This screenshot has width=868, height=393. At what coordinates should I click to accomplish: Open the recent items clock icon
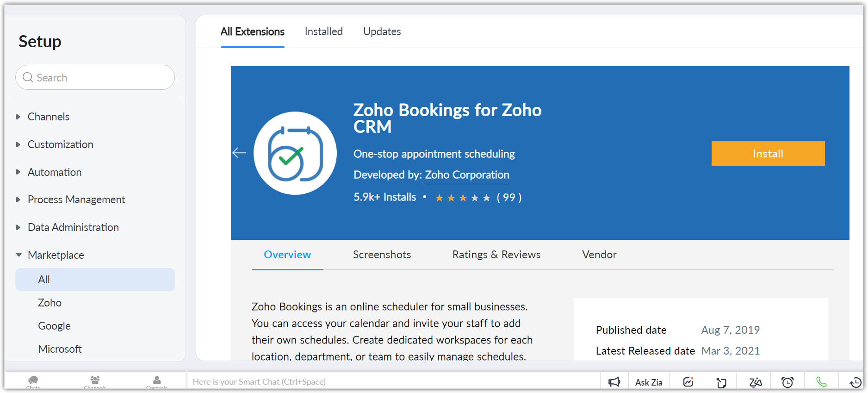[855, 382]
